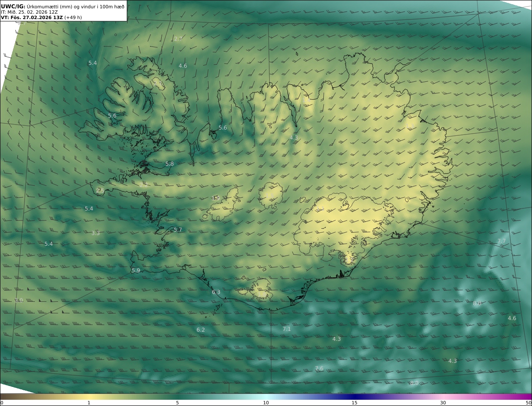Click the 7.6 value label on the map
Image resolution: width=532 pixels, height=406 pixels.
pyautogui.click(x=319, y=368)
